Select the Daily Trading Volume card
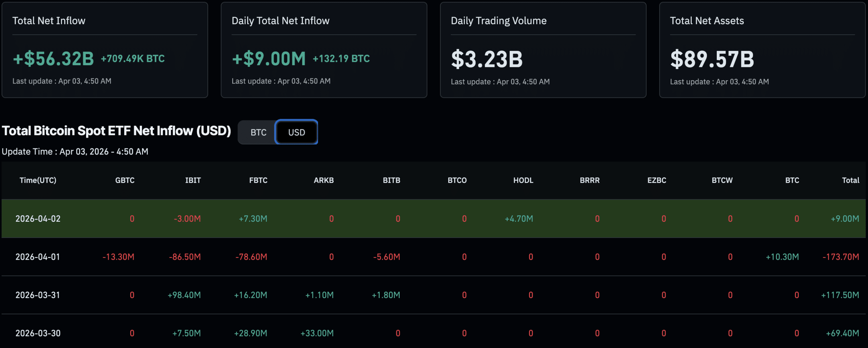868x348 pixels. click(542, 50)
